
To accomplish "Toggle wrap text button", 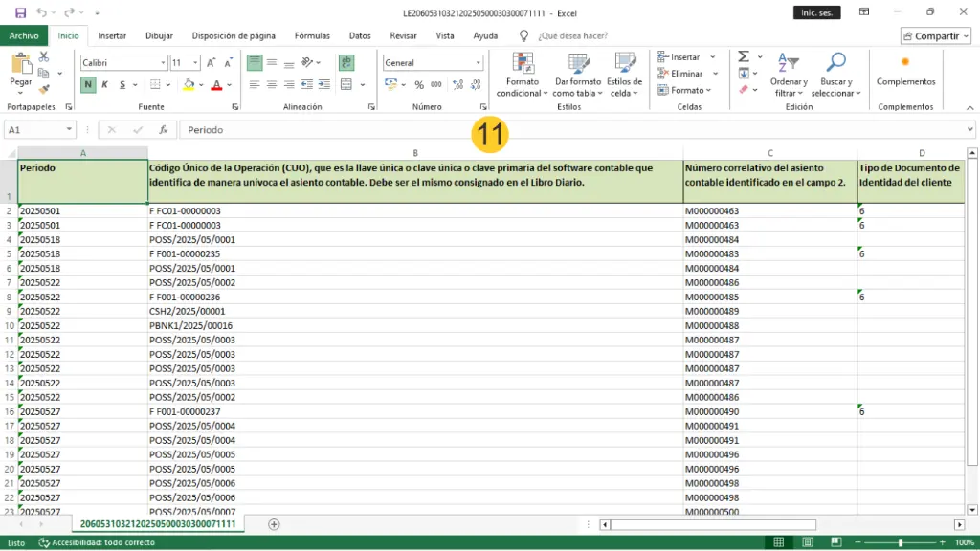I will click(345, 62).
